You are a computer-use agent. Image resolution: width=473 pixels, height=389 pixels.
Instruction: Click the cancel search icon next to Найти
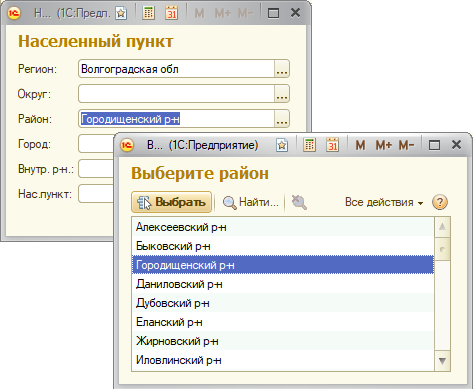pyautogui.click(x=299, y=202)
